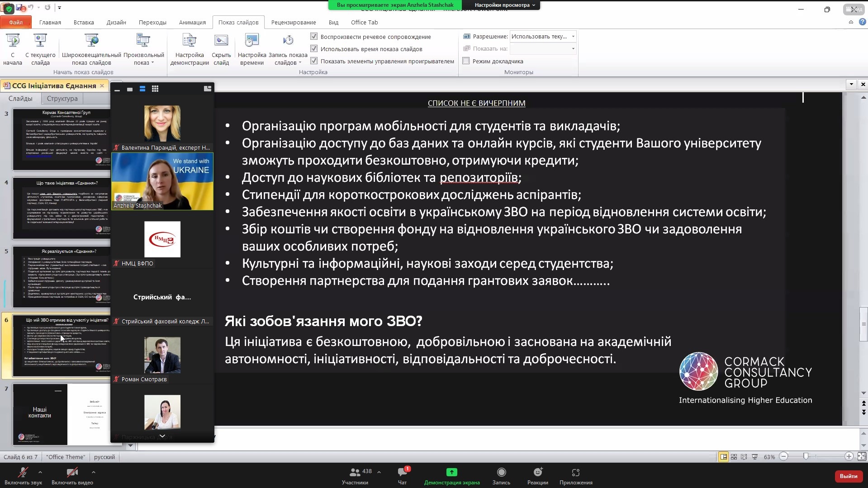Toggle 'Использовать время показа слайдов' checkbox
Screen dimensions: 868x488
(314, 48)
